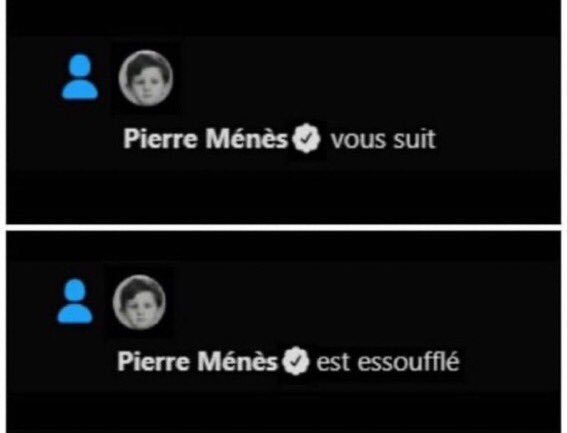Click the word "Ménès" in the top notification
The width and height of the screenshot is (567, 433).
pyautogui.click(x=247, y=139)
